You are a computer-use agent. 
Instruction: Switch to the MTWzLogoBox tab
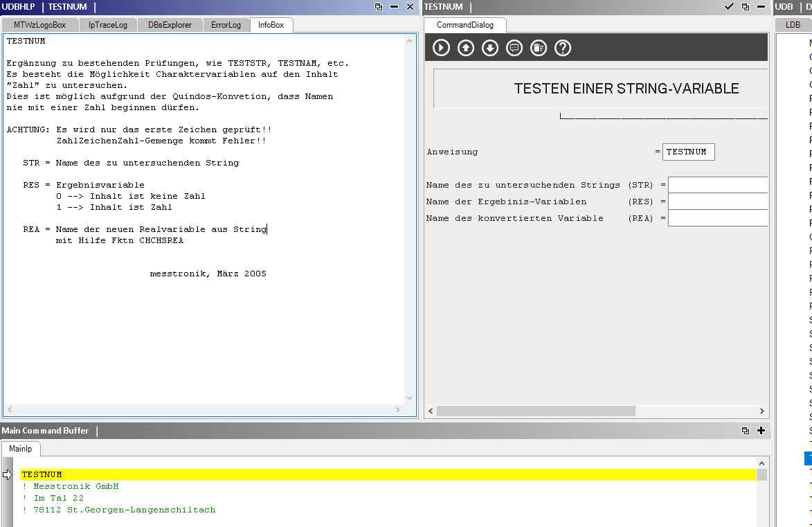(40, 25)
